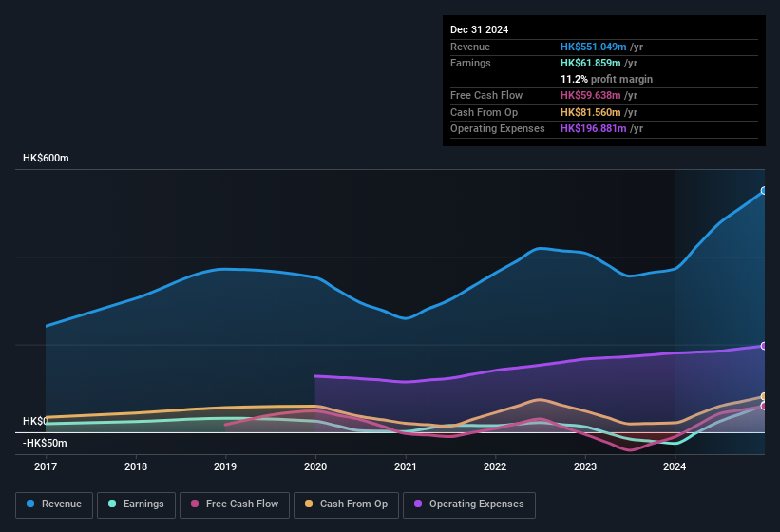
Task: Toggle the Operating Expenses legend button
Action: [x=469, y=505]
